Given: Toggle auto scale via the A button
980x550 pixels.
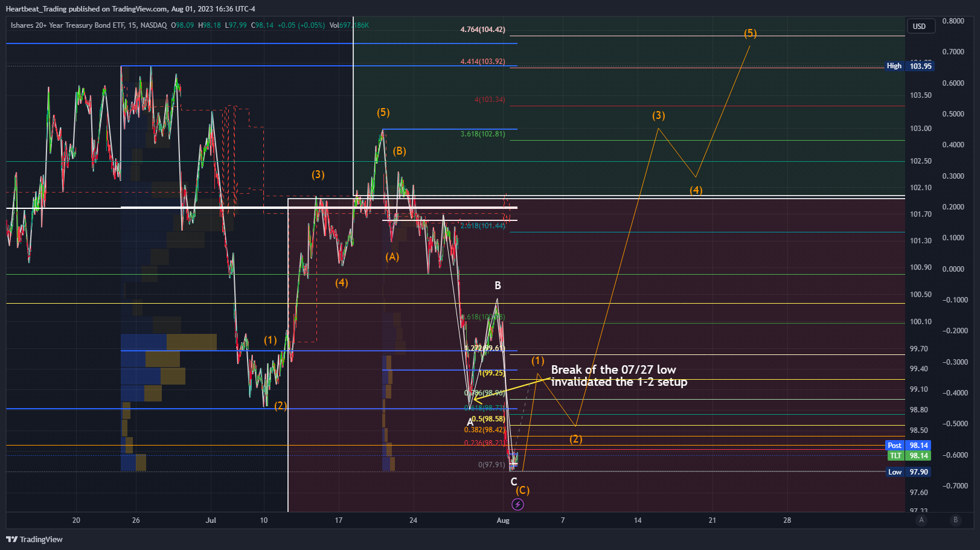Looking at the screenshot, I should click(x=921, y=520).
